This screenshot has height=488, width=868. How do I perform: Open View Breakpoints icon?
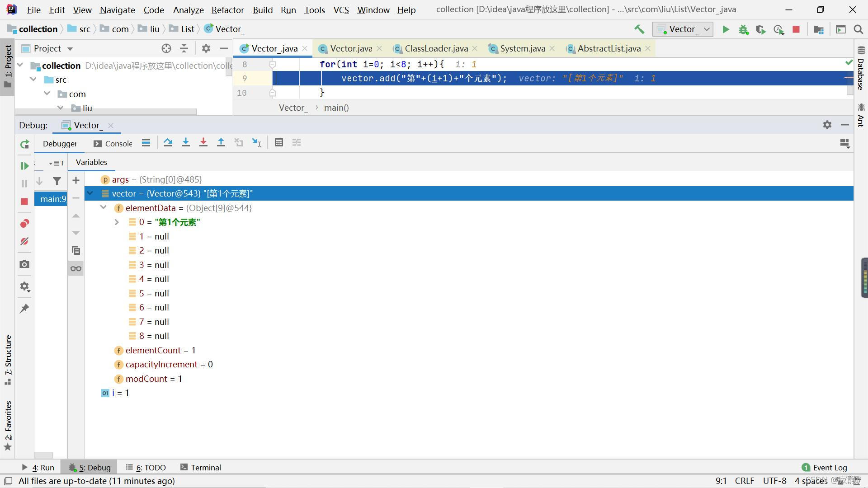24,223
